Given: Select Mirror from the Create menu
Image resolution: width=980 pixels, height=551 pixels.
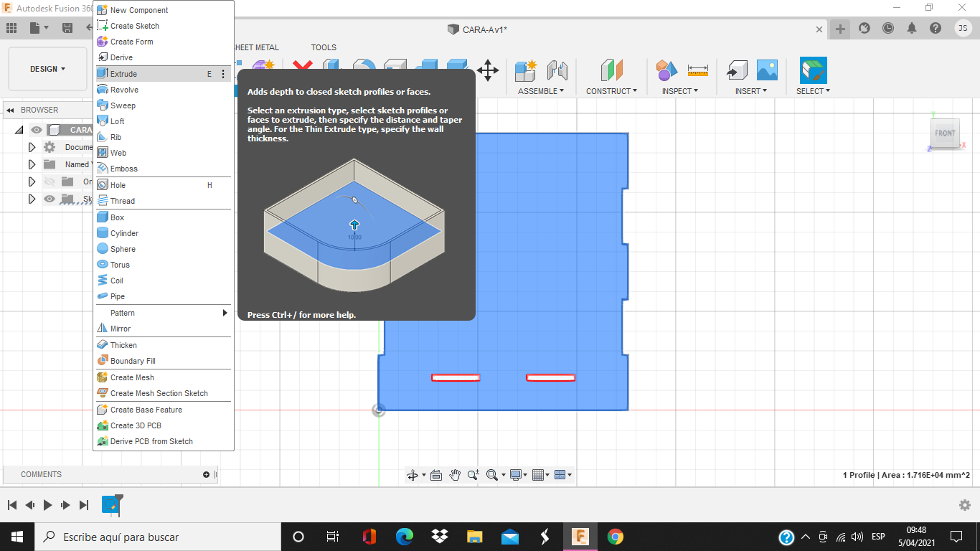Looking at the screenshot, I should [164, 329].
